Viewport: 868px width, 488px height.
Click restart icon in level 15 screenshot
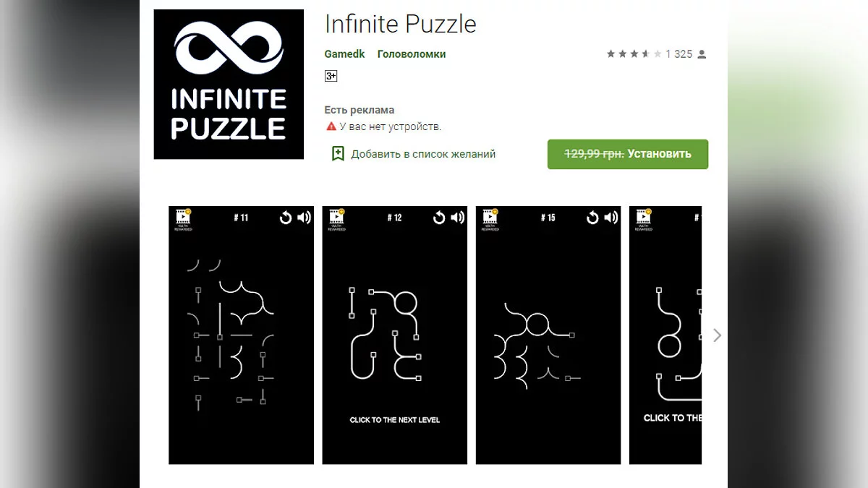(592, 218)
